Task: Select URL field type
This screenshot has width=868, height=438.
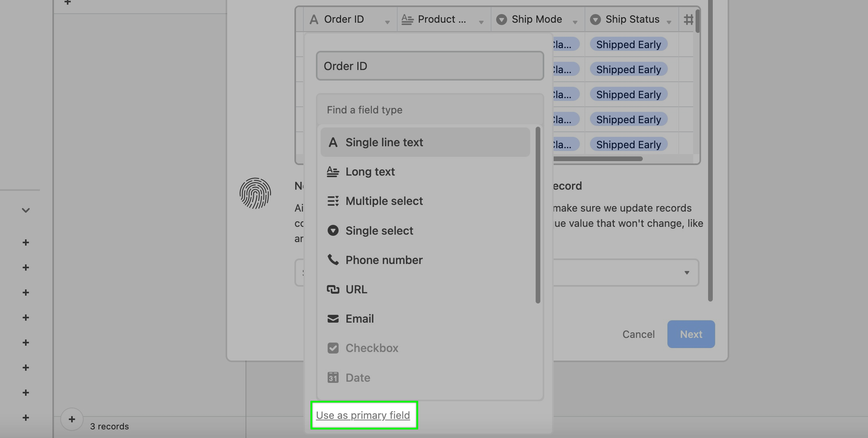Action: (425, 289)
